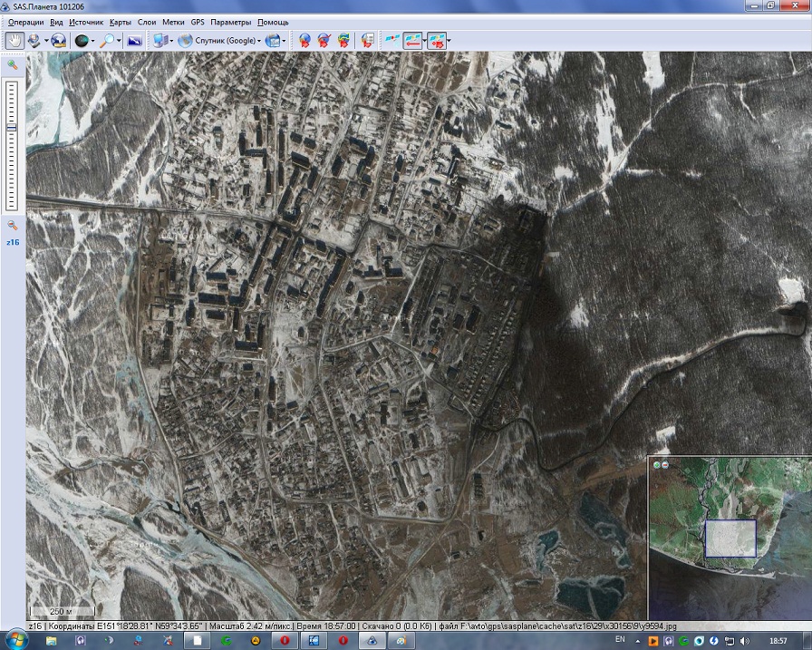Toggle the last pressed GPS toolbar button
Viewport: 812px width, 650px height.
(436, 40)
